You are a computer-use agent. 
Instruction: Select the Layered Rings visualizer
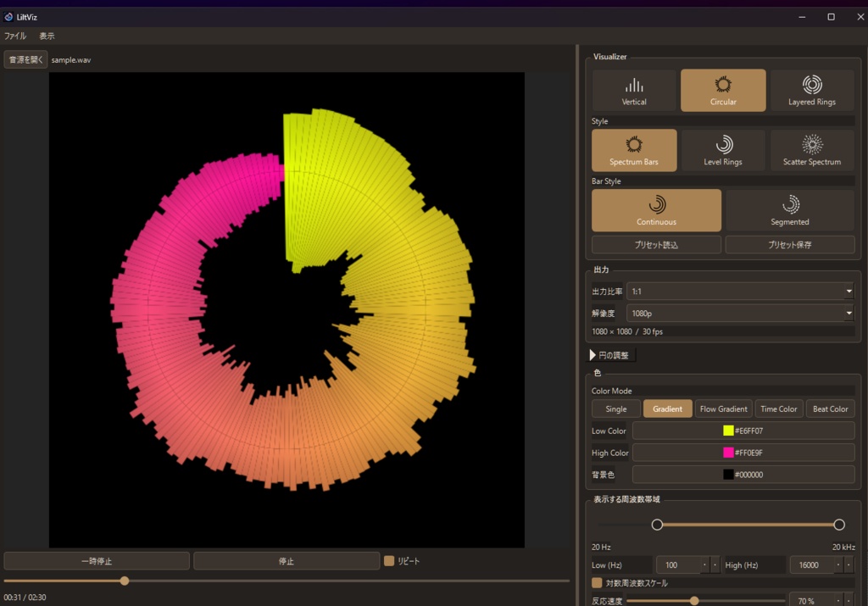pyautogui.click(x=812, y=90)
